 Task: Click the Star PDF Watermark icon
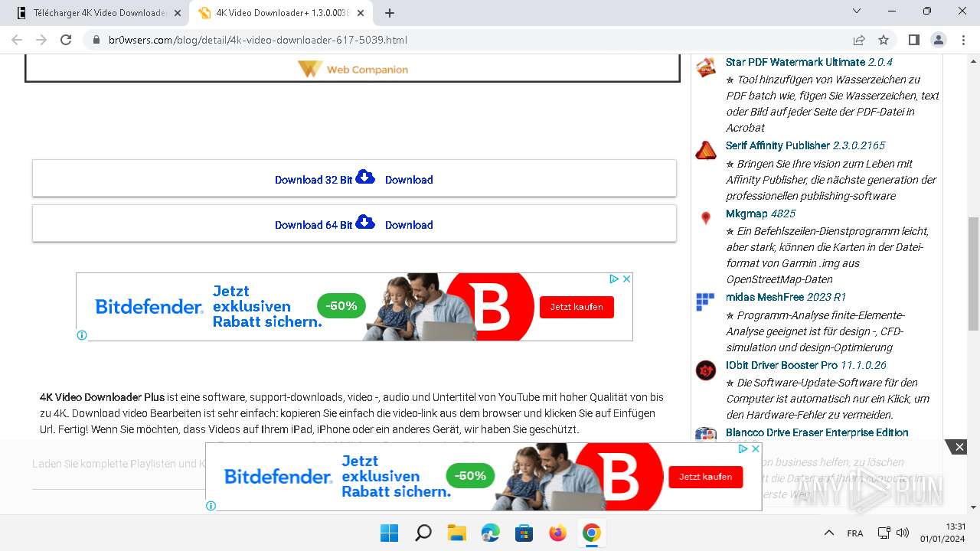tap(706, 67)
